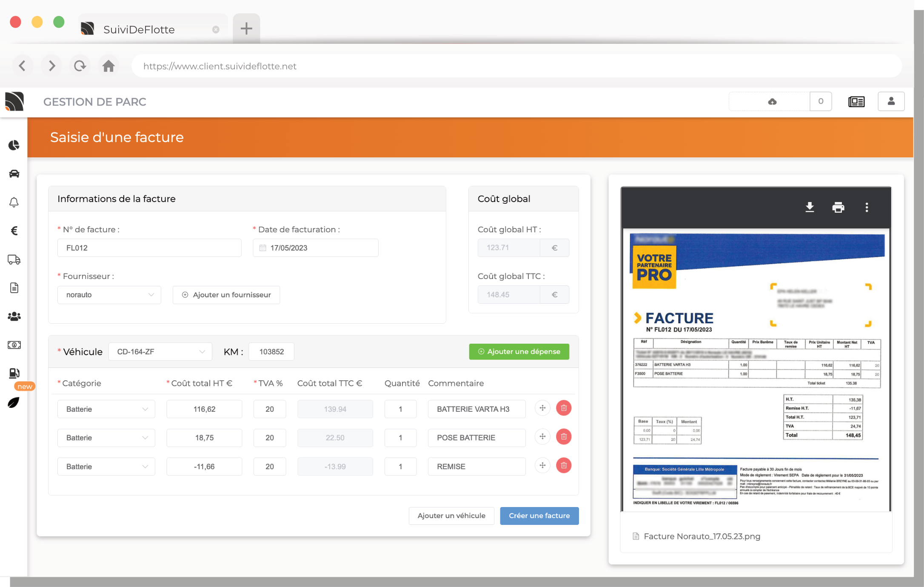Delete the BATTERIE VARTA H3 expense row
This screenshot has width=924, height=587.
point(564,408)
